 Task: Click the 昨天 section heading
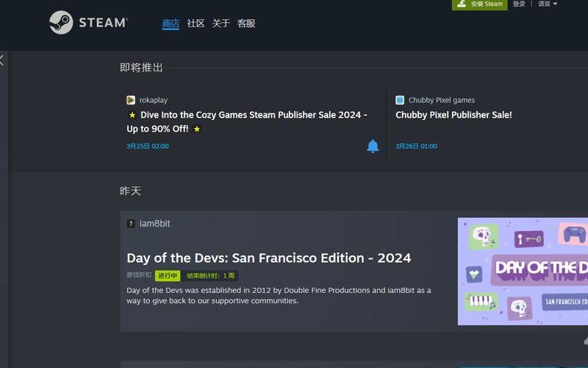pos(131,191)
